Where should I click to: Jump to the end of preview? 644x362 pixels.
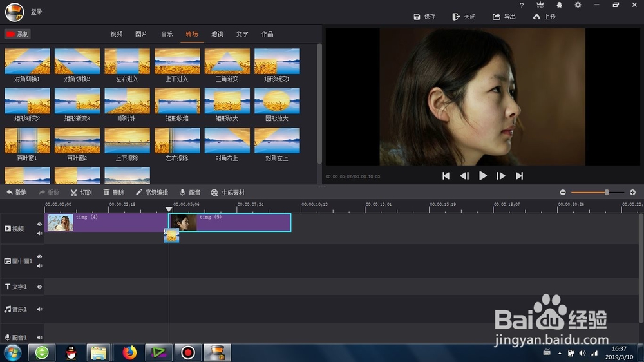520,176
